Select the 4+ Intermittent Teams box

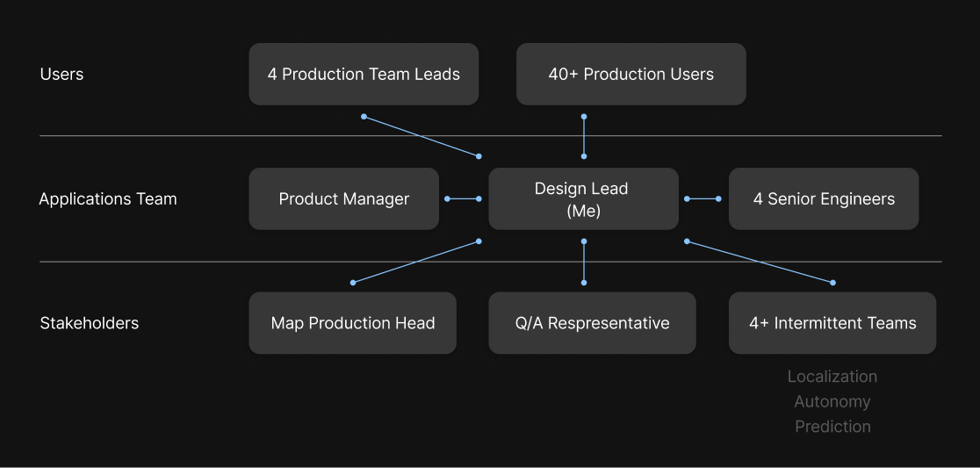pos(832,323)
